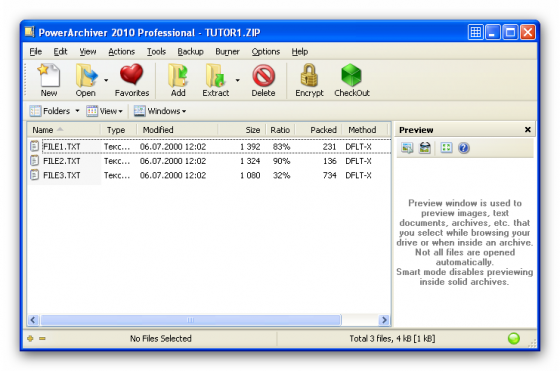560x371 pixels.
Task: Open the Burner menu
Action: (x=227, y=51)
